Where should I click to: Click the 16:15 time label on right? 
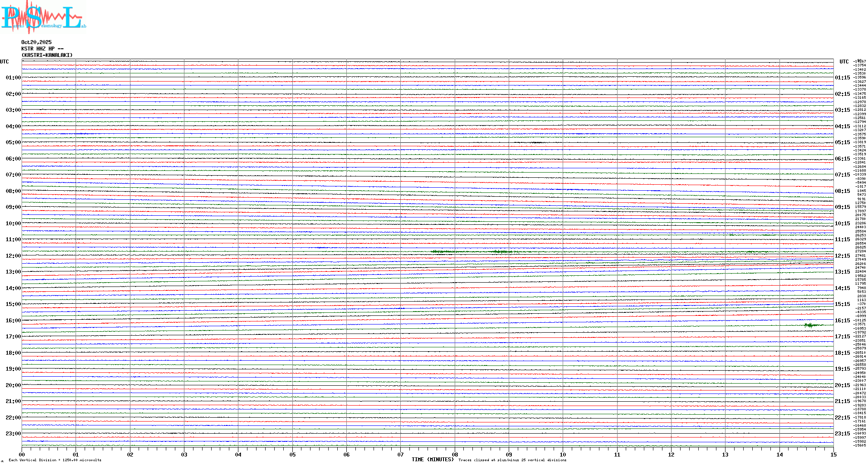(842, 321)
